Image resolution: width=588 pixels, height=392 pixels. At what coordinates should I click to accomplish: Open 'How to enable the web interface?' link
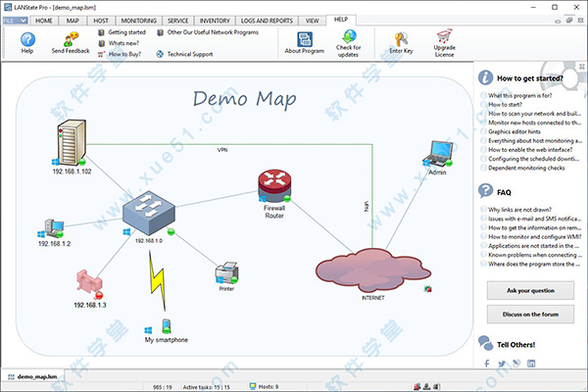coord(530,150)
